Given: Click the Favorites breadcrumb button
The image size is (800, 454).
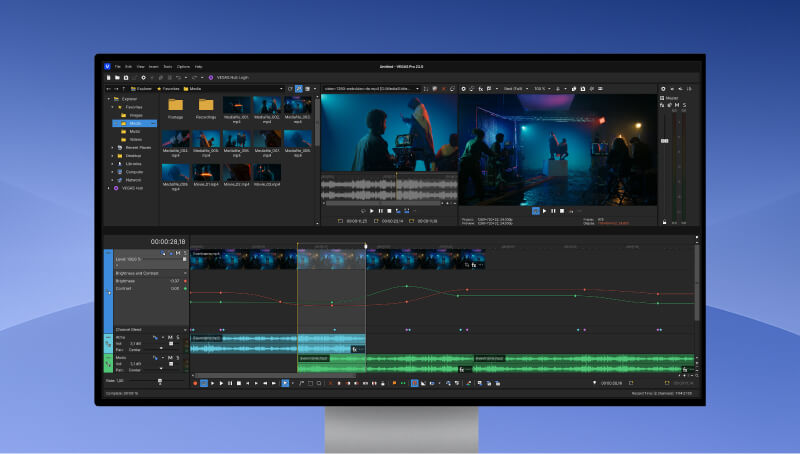Looking at the screenshot, I should click(x=168, y=89).
